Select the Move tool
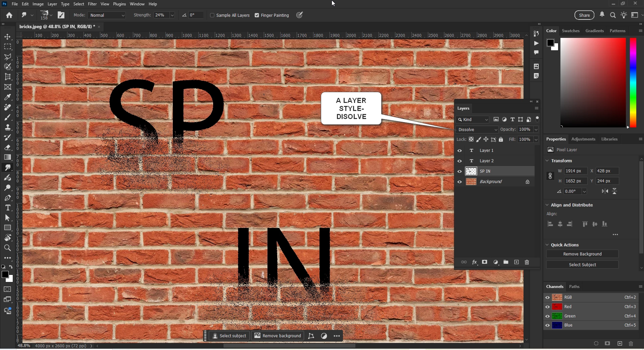The width and height of the screenshot is (644, 350). [7, 37]
